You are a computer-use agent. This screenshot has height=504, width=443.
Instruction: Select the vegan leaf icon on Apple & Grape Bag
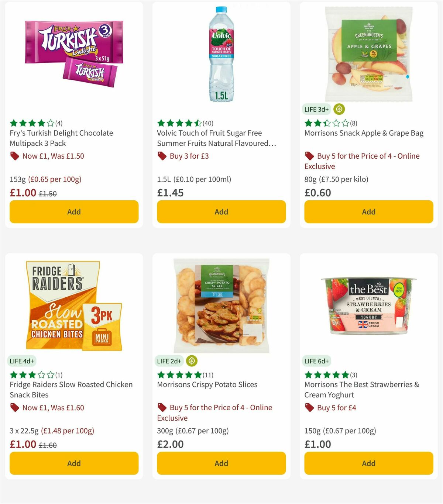click(338, 109)
